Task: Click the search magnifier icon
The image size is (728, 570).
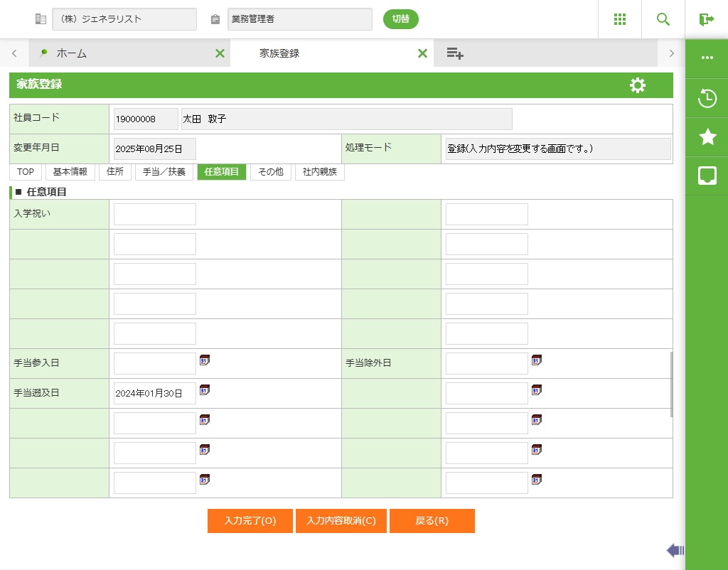Action: coord(663,19)
